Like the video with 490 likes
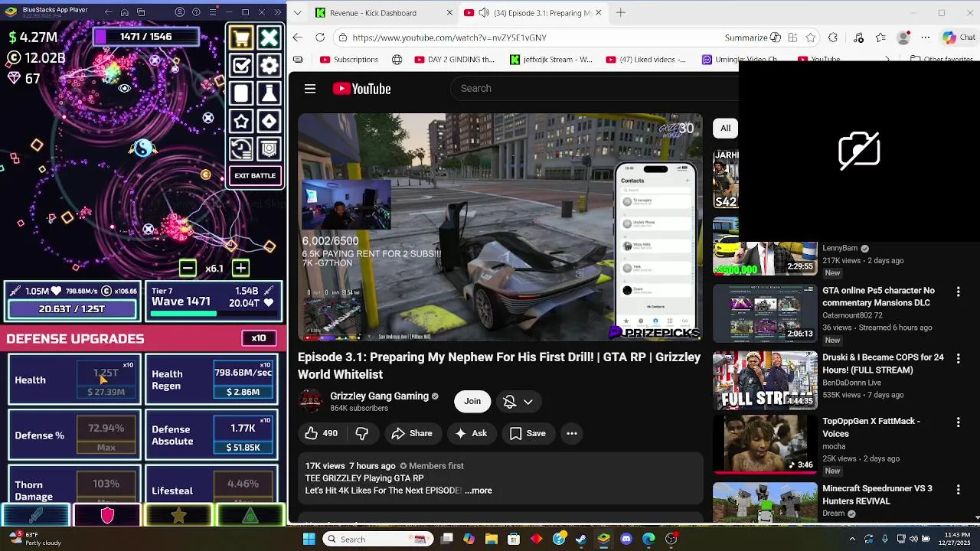Screen dimensions: 980x551 322,433
